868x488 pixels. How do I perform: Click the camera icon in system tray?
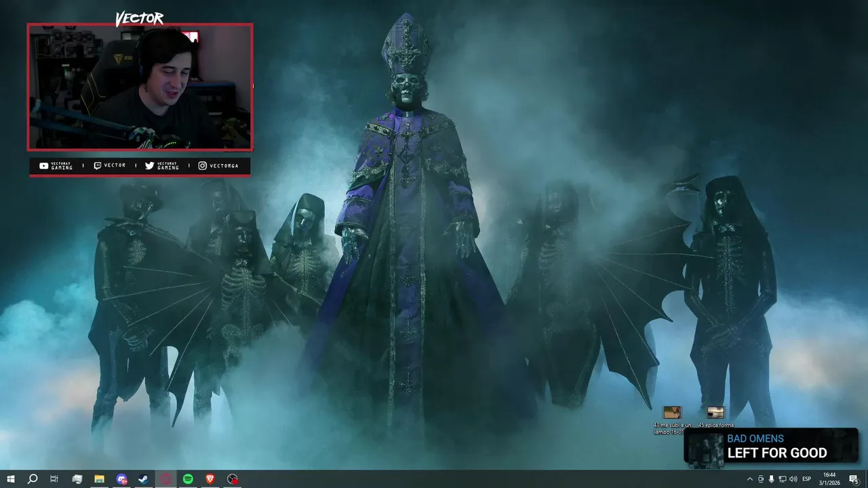pos(760,479)
